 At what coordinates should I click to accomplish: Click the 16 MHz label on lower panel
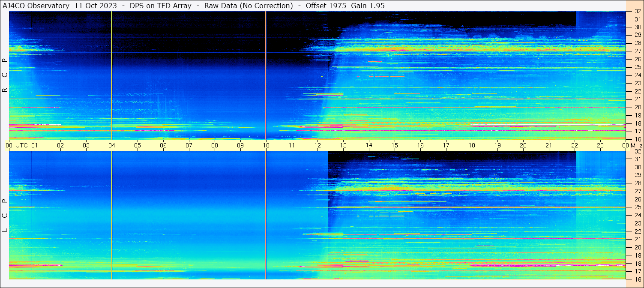tap(637, 279)
